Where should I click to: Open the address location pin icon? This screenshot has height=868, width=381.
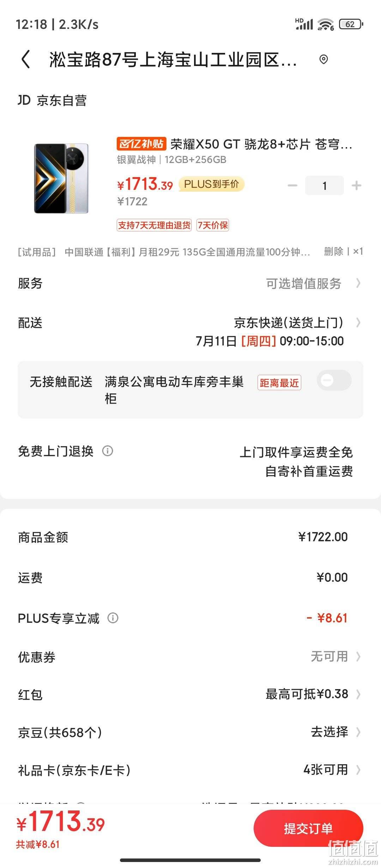tap(323, 59)
